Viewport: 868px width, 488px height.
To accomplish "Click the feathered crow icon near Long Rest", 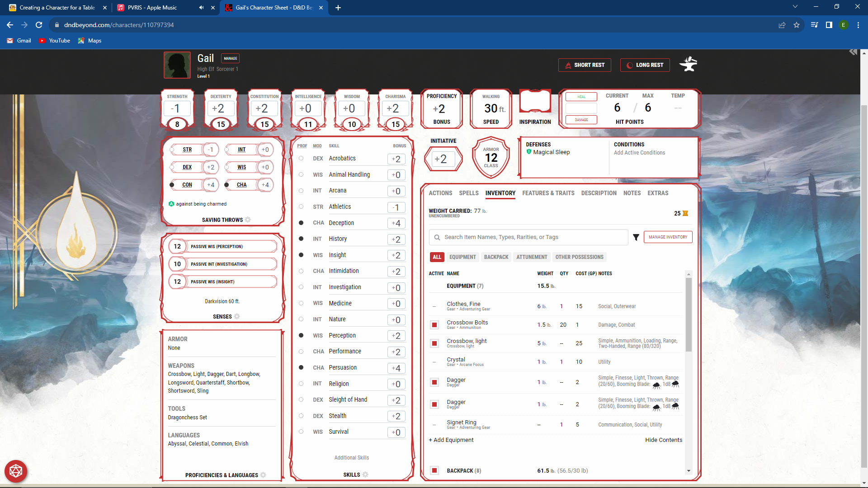I will (688, 64).
